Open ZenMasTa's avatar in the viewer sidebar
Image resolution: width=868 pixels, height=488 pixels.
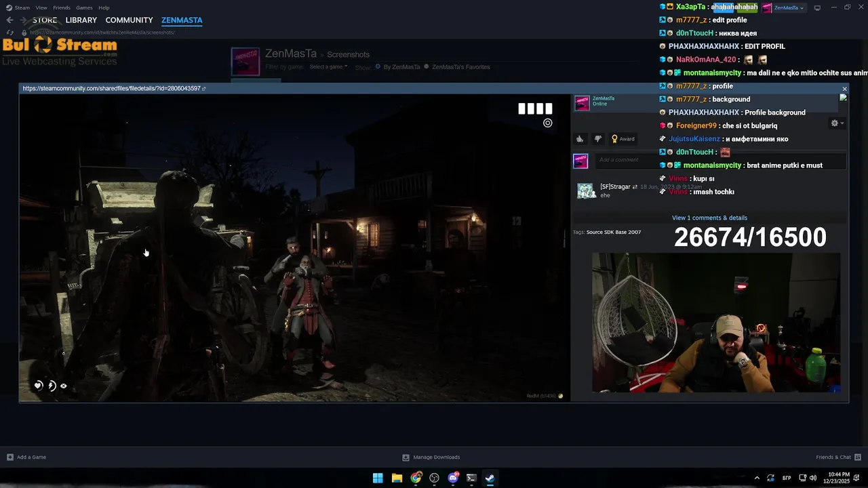click(x=582, y=102)
